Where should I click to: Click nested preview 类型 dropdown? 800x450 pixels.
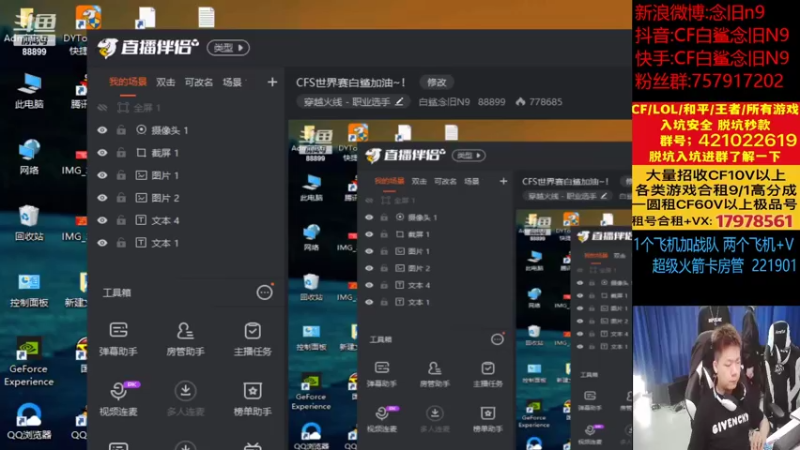coord(468,155)
